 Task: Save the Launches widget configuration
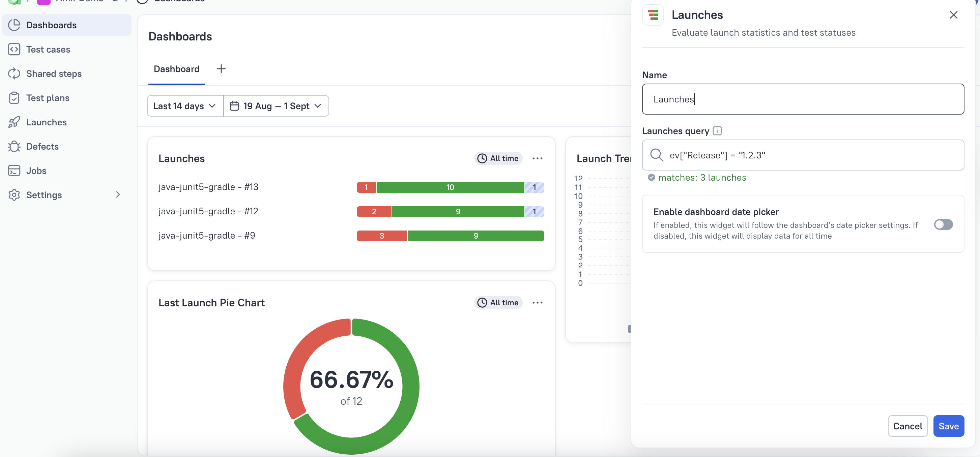tap(949, 426)
